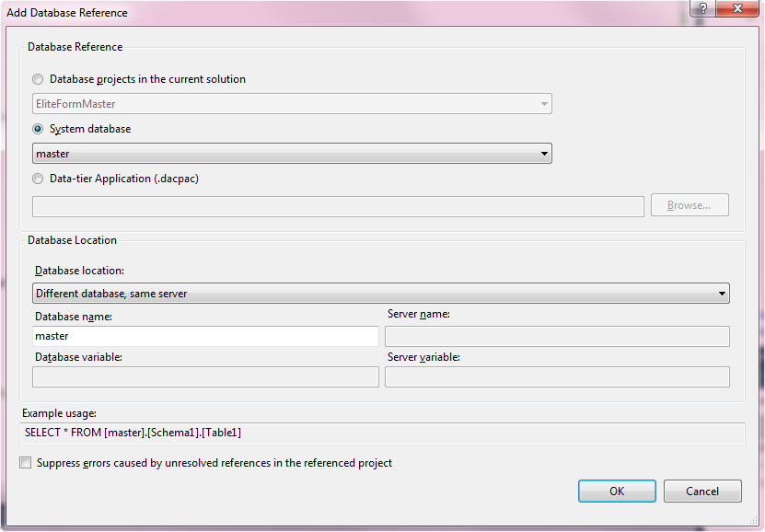Click into the Database name field
This screenshot has width=765, height=532.
pyautogui.click(x=205, y=336)
